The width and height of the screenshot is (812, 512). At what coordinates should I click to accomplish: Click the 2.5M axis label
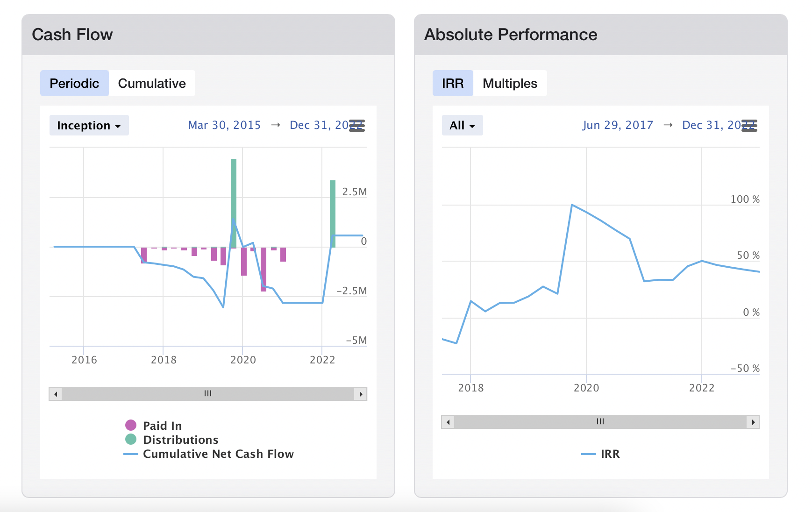[355, 192]
